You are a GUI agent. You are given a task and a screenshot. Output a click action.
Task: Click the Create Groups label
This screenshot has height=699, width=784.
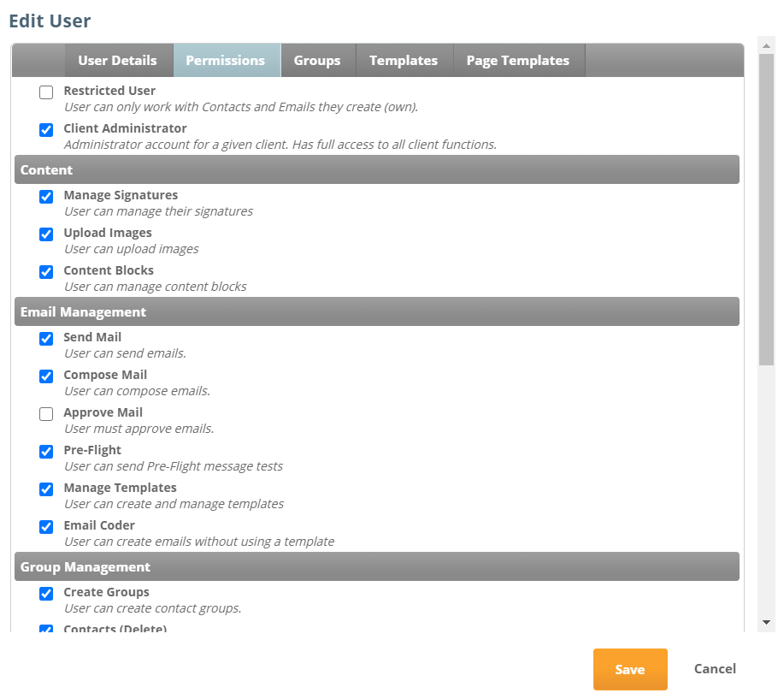click(107, 592)
